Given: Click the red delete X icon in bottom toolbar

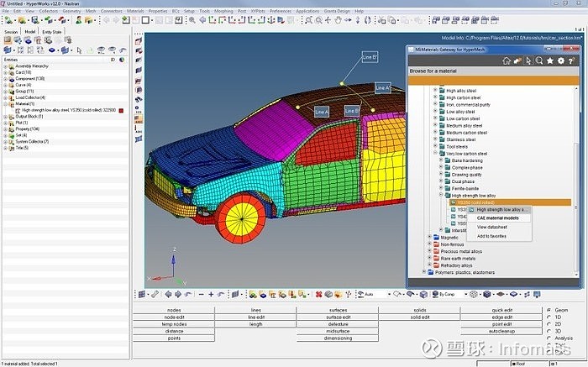Looking at the screenshot, I should (x=317, y=295).
